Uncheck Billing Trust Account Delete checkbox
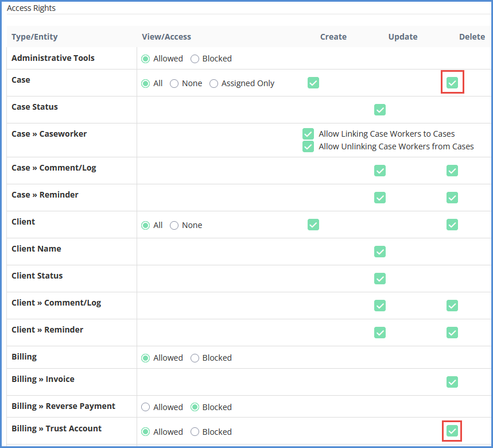Viewport: 493px width, 448px height. click(x=452, y=431)
